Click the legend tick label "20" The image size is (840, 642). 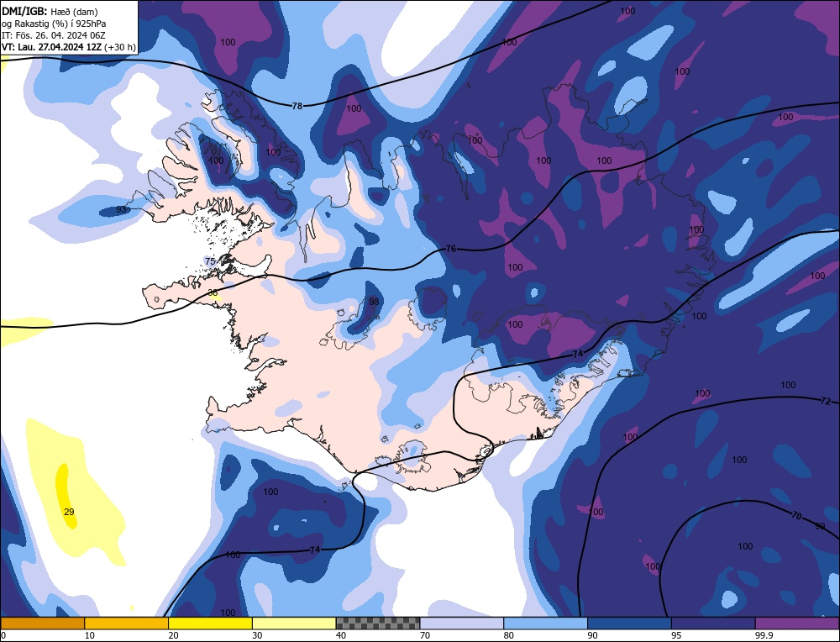(174, 635)
